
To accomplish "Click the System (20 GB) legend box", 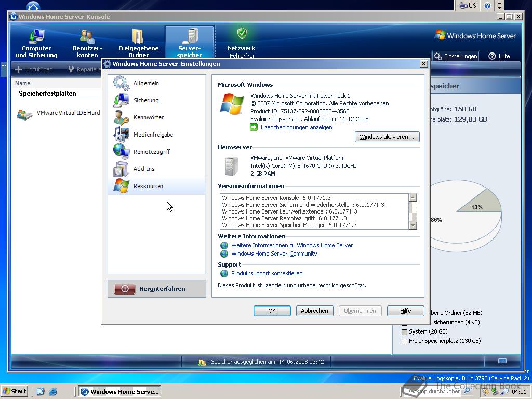I will (x=404, y=332).
